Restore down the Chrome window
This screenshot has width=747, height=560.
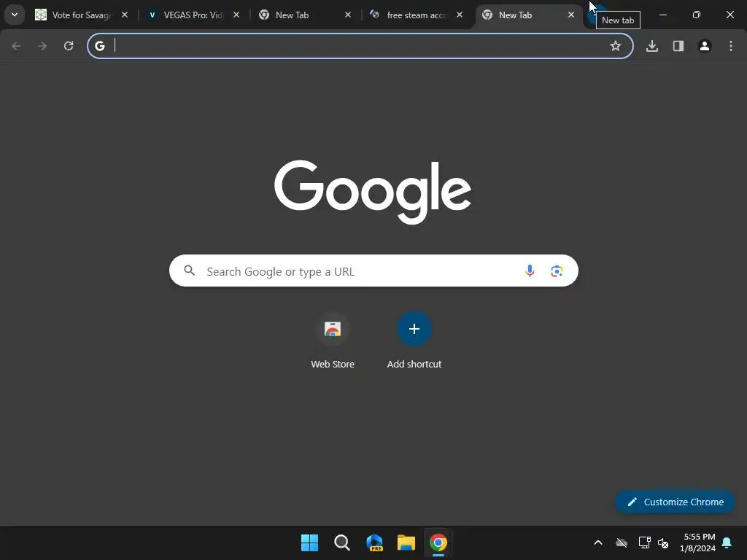click(697, 15)
